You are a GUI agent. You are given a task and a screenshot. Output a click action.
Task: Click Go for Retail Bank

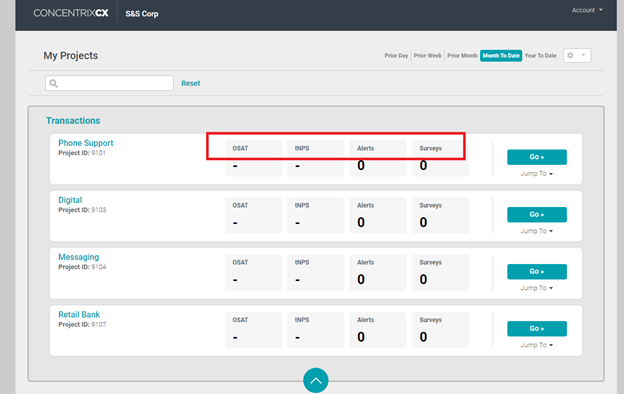[x=536, y=329]
